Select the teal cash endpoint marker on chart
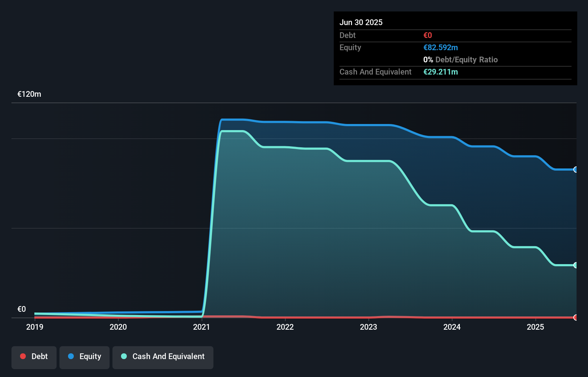The image size is (588, 377). 575,265
